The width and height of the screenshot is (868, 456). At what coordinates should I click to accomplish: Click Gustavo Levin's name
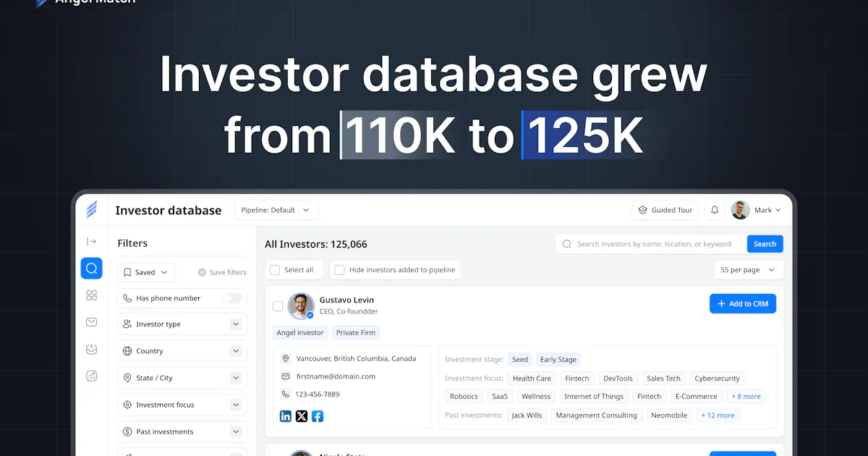[x=346, y=300]
